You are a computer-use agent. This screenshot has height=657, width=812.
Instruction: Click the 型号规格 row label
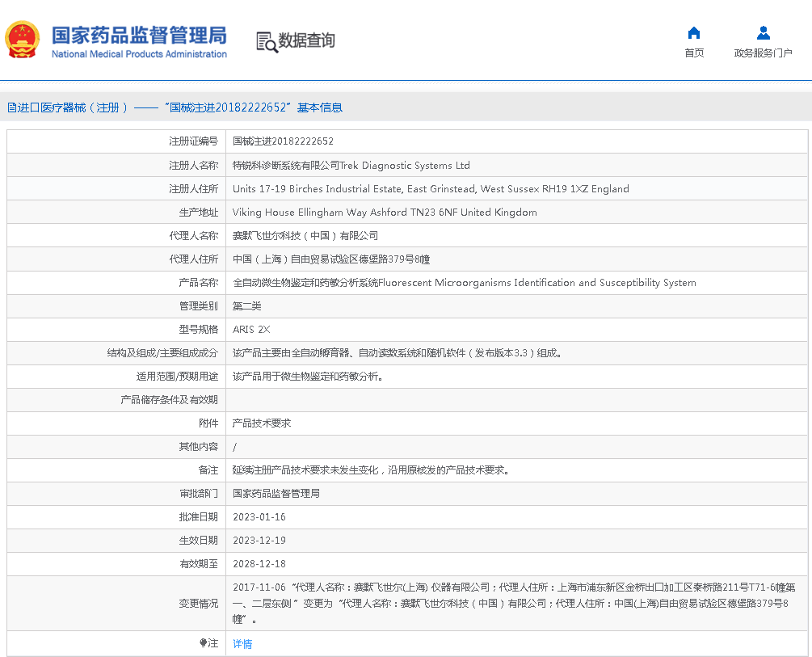[x=198, y=330]
